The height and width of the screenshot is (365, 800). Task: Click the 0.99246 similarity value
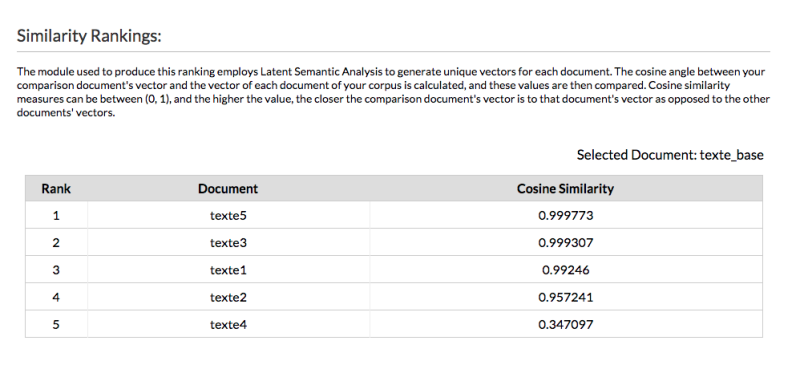coord(565,270)
